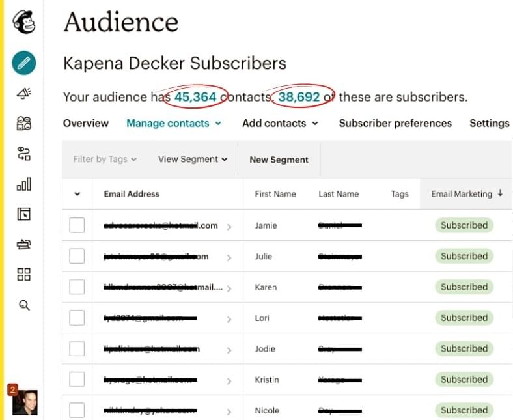This screenshot has height=420, width=513.
Task: Click the Mailchimp Freddie logo icon
Action: click(x=24, y=23)
